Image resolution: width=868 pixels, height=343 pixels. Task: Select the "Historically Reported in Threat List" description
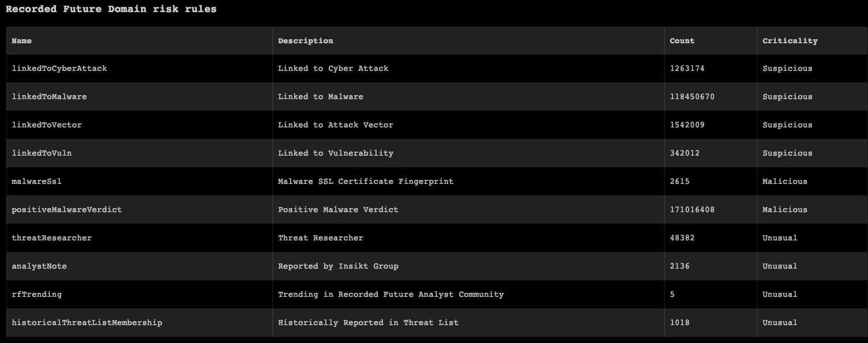pos(368,323)
